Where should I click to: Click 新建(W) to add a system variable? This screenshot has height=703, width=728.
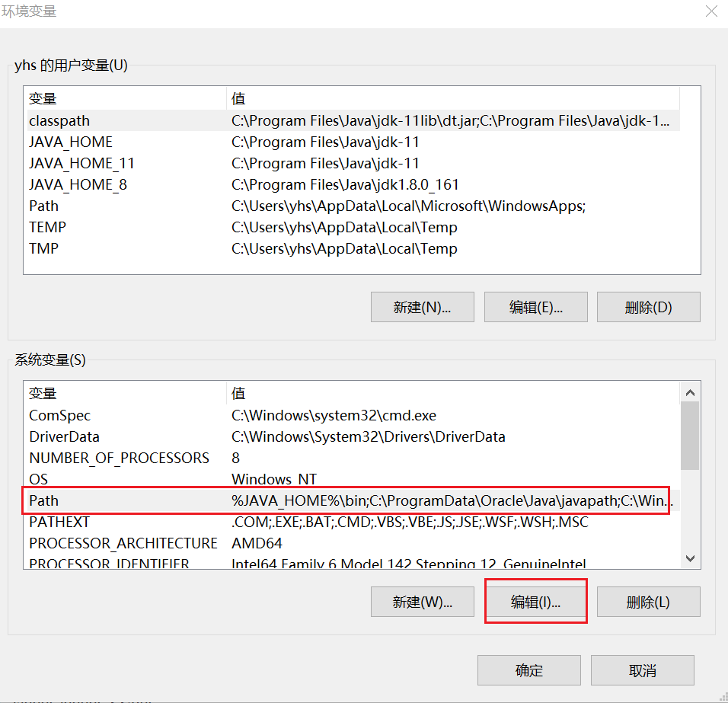point(422,602)
